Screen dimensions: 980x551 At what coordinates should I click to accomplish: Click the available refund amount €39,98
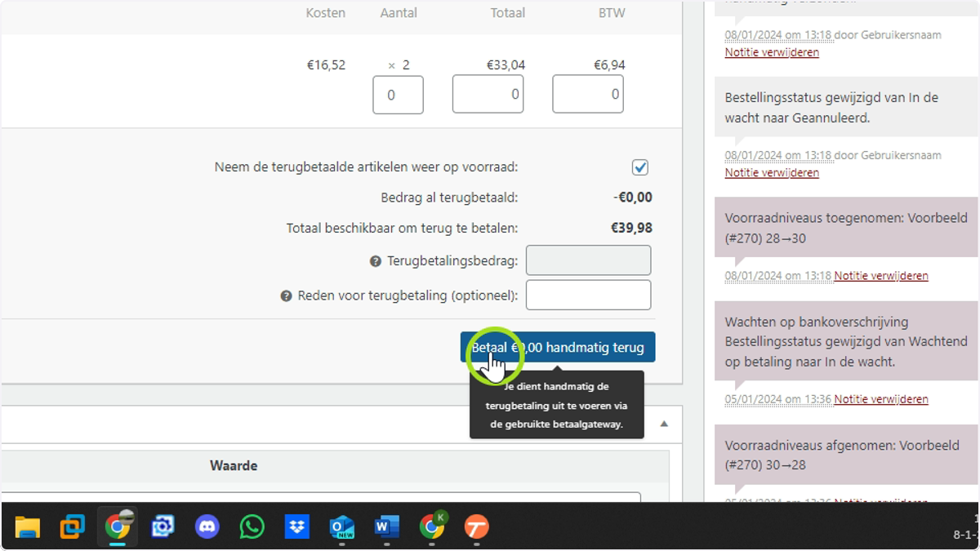tap(632, 229)
